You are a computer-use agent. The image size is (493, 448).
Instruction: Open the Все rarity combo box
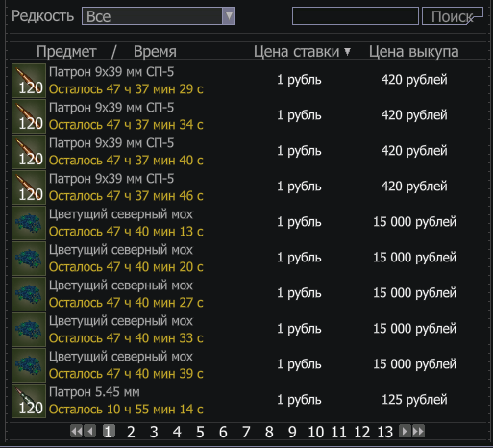(x=159, y=15)
